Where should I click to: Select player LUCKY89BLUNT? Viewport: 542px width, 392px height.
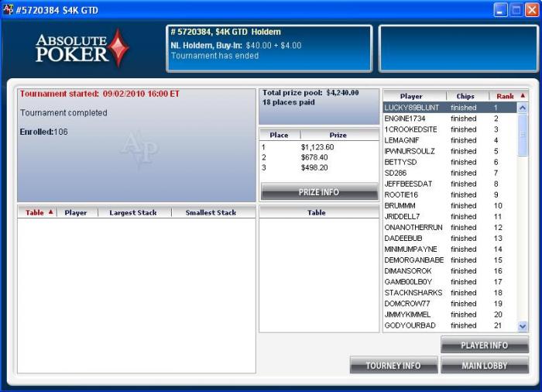(x=450, y=108)
